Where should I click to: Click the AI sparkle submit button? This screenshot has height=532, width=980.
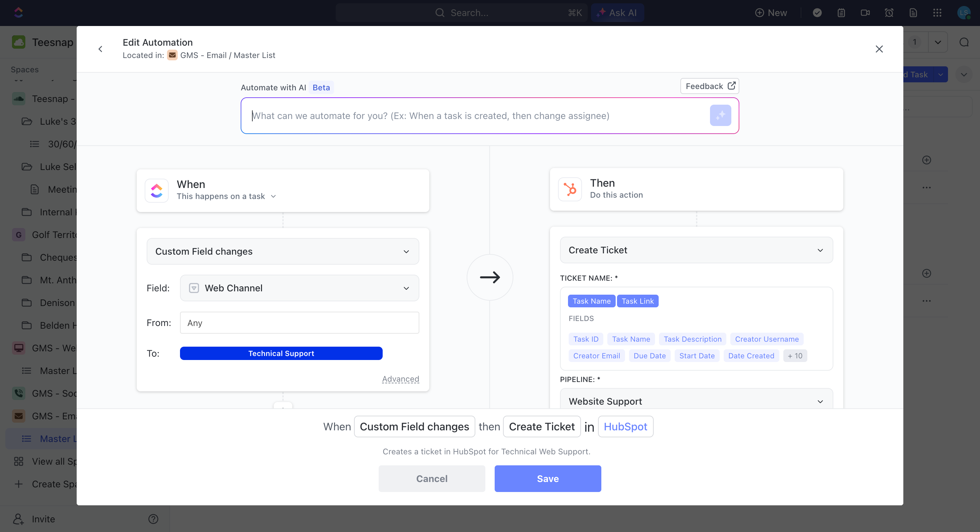[720, 115]
